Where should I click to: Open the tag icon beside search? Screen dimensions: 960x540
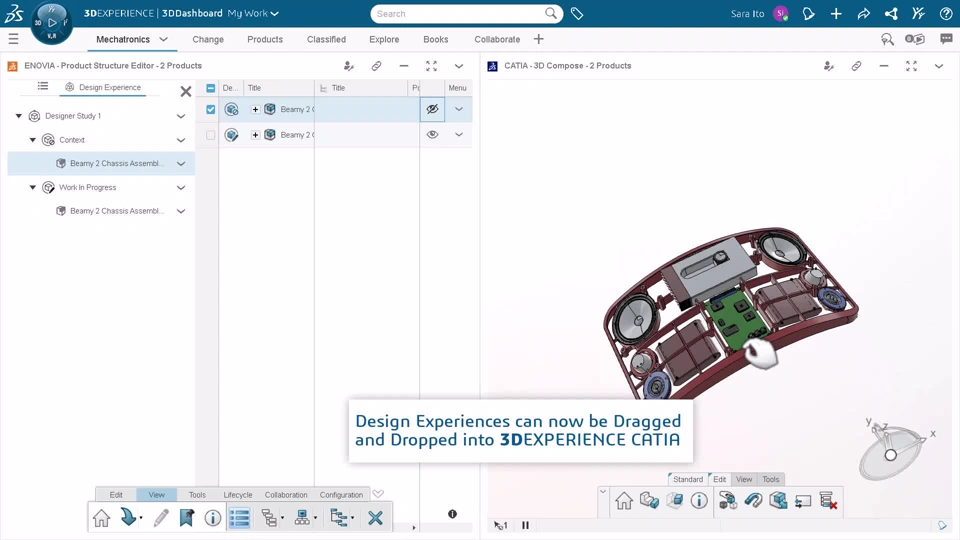[577, 13]
